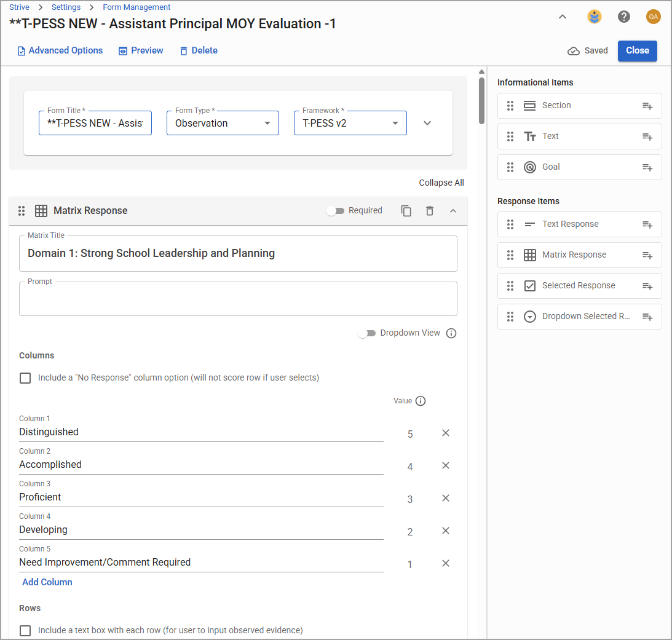Remove the Need Improvement/Comment Required column
Viewport: 672px width, 640px height.
(446, 563)
